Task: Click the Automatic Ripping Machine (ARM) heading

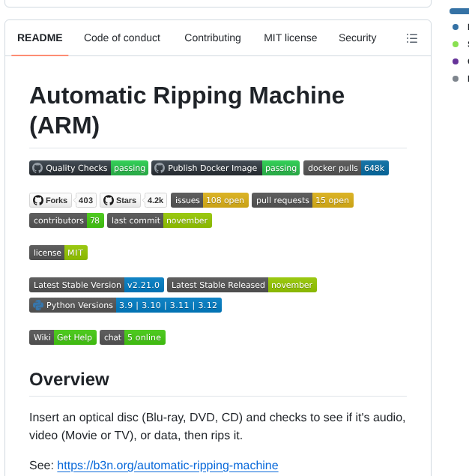Action: coord(187,110)
